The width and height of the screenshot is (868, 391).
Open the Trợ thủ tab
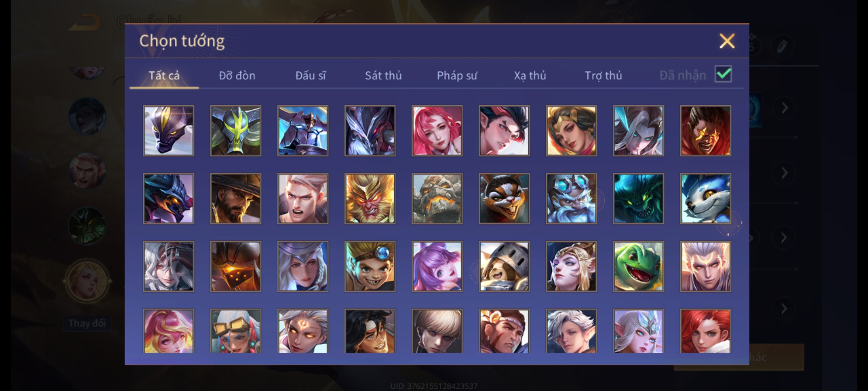[603, 75]
